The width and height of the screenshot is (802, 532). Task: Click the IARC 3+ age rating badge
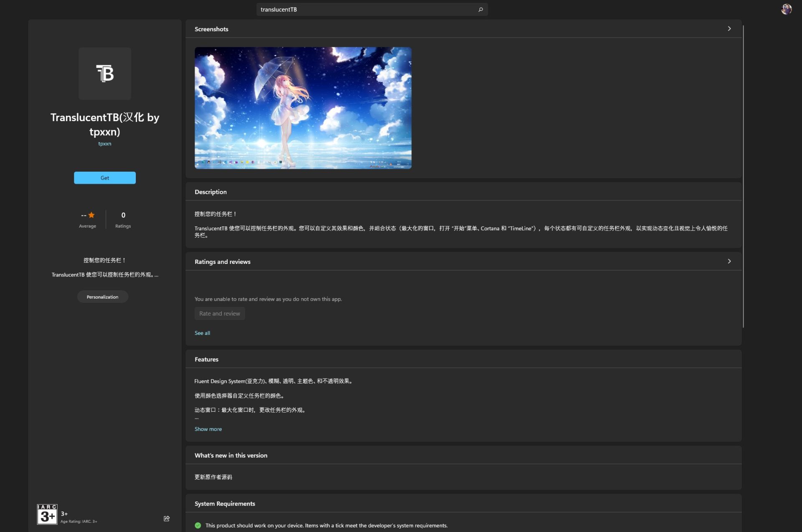point(47,514)
